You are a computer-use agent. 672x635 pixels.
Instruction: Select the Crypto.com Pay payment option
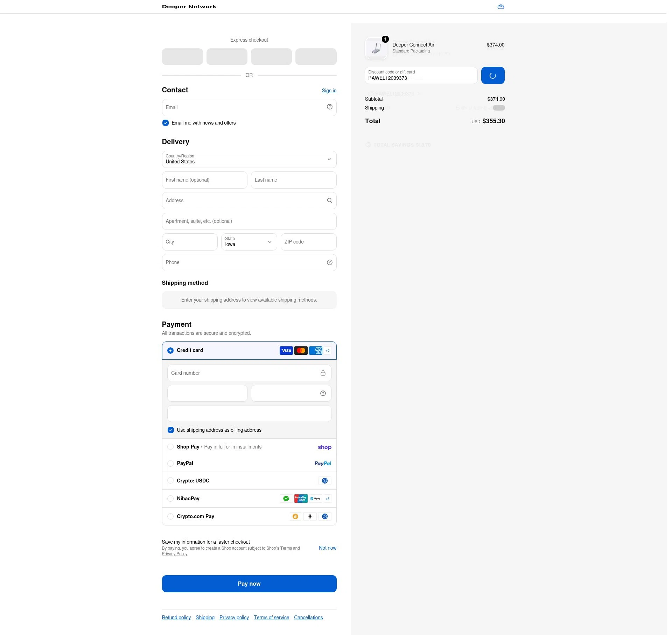coord(170,516)
